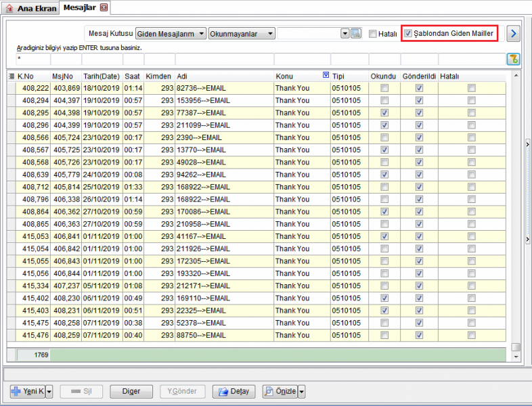Image resolution: width=532 pixels, height=406 pixels.
Task: Sort by the K.No column header
Action: tap(33, 76)
